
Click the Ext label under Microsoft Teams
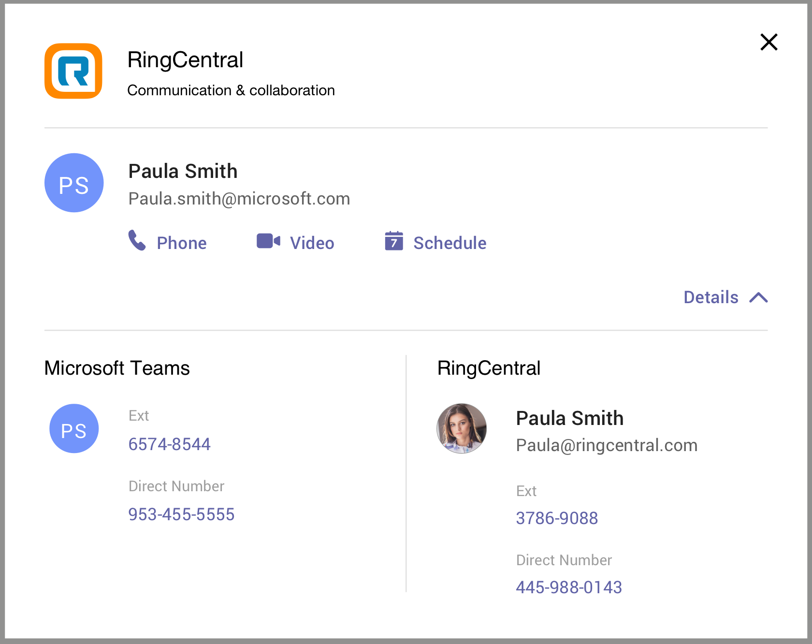tap(139, 416)
